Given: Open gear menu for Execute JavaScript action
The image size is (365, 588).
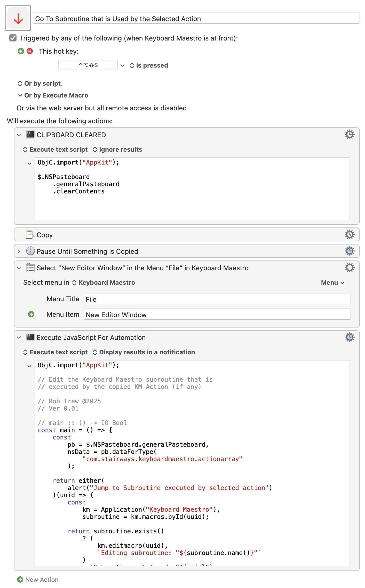Looking at the screenshot, I should pos(350,337).
